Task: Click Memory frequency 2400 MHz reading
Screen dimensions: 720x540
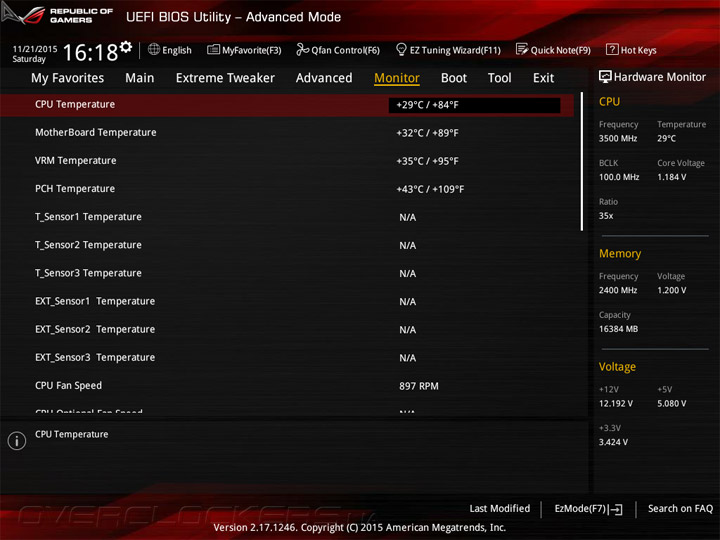Action: coord(618,290)
